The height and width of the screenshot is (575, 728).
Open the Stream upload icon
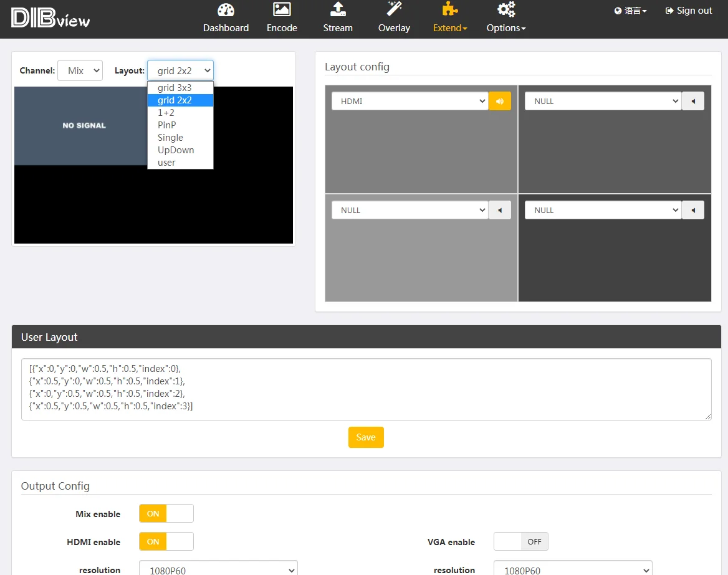(338, 9)
